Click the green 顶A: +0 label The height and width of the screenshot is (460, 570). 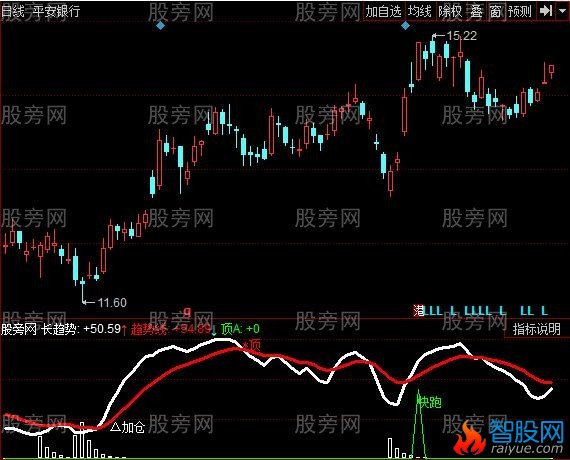240,329
